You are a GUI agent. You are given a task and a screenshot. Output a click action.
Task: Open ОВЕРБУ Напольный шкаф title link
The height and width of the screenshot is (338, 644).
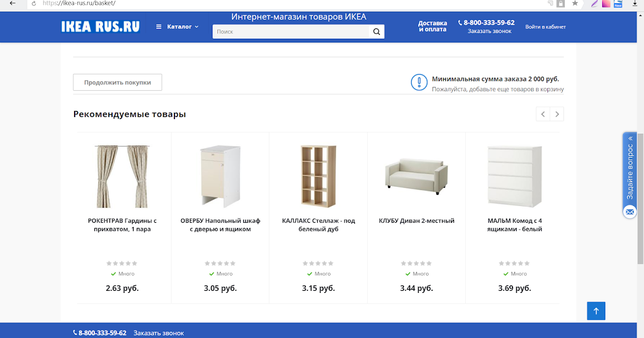[x=220, y=225]
